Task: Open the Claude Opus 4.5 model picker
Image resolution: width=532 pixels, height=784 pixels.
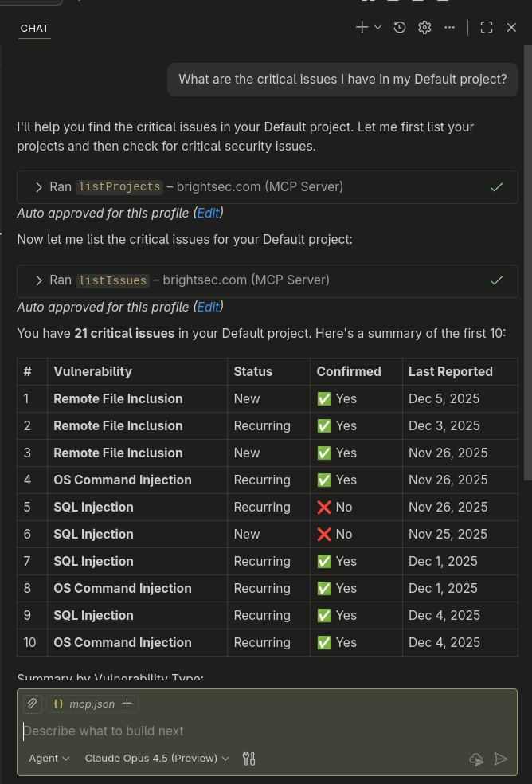Action: click(x=157, y=759)
